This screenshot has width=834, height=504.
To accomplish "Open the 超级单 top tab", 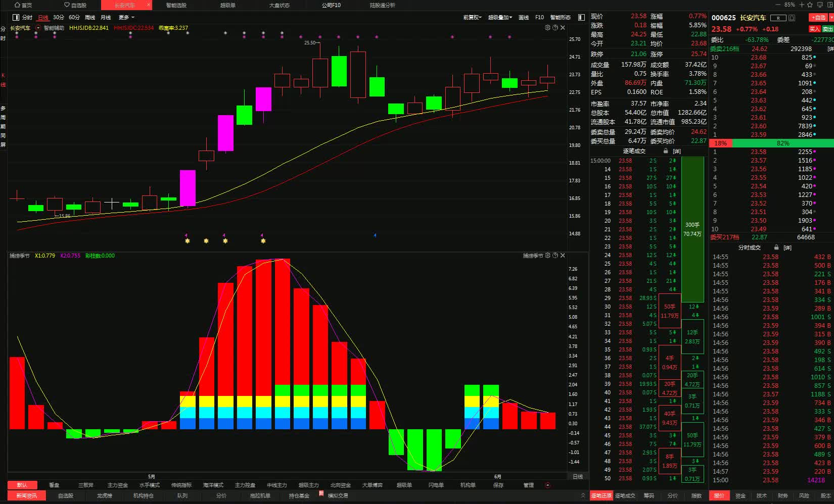I will pyautogui.click(x=227, y=5).
